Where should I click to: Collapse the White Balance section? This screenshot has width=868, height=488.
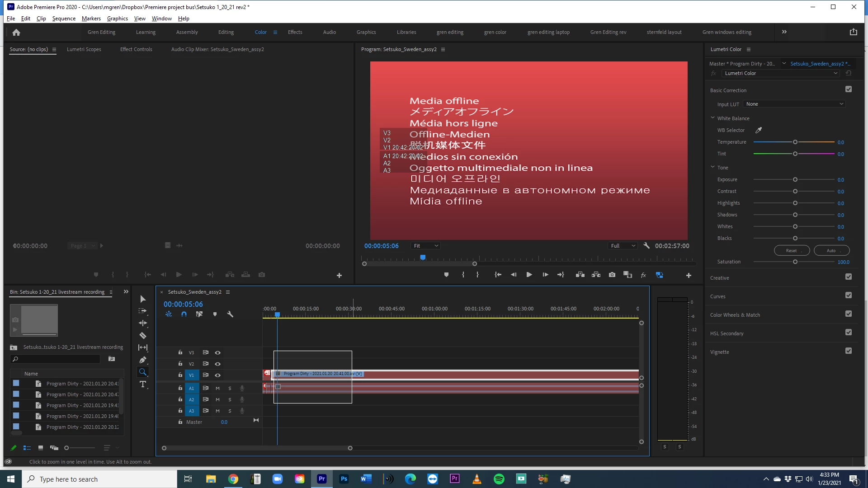point(713,118)
